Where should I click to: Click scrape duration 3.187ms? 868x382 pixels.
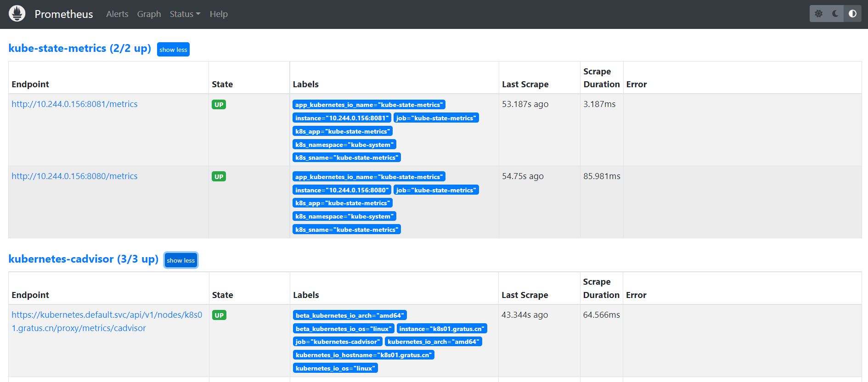(599, 104)
